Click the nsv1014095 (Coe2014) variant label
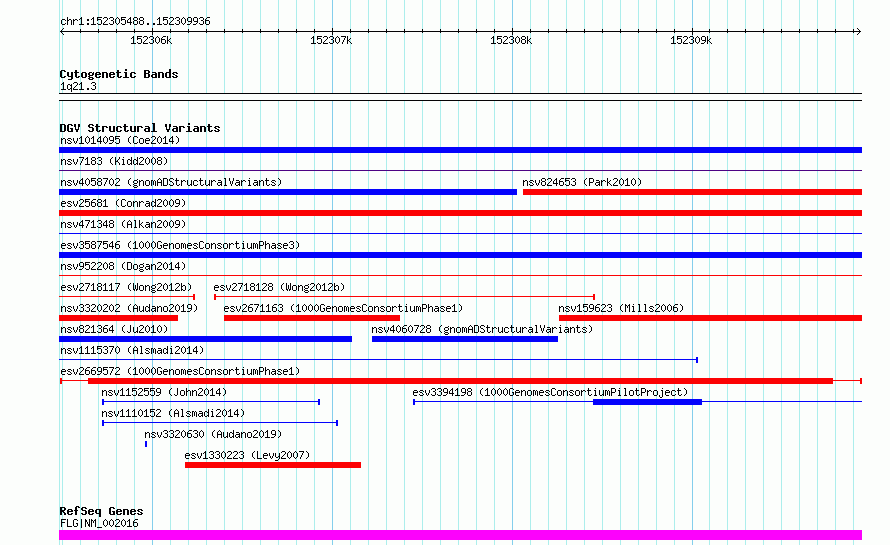Image resolution: width=890 pixels, height=545 pixels. pos(120,140)
